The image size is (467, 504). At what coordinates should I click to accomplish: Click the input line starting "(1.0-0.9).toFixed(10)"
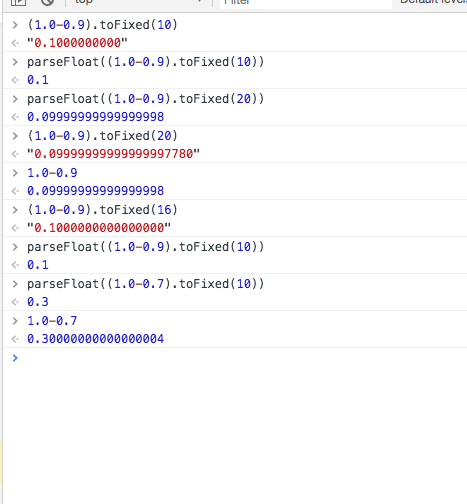[x=102, y=25]
